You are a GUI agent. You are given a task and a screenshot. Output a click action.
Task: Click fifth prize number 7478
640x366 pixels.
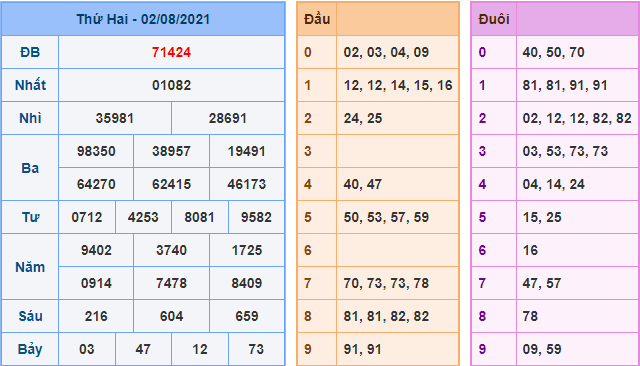pyautogui.click(x=171, y=284)
